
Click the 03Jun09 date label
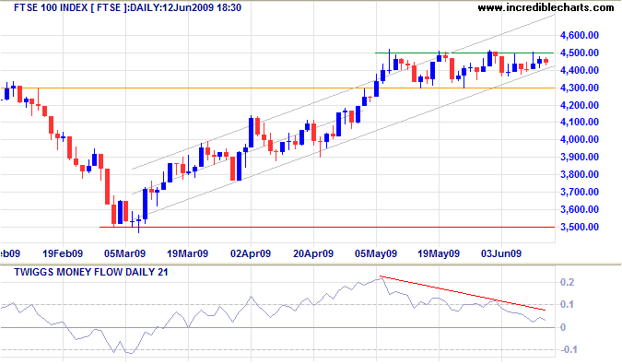501,253
